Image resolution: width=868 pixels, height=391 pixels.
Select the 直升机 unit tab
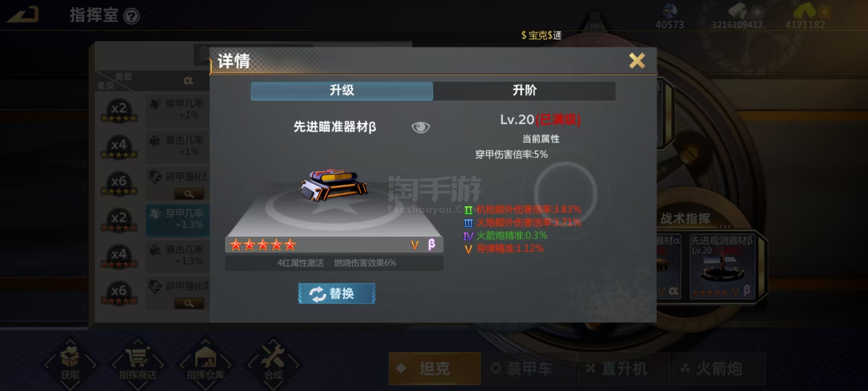[624, 369]
